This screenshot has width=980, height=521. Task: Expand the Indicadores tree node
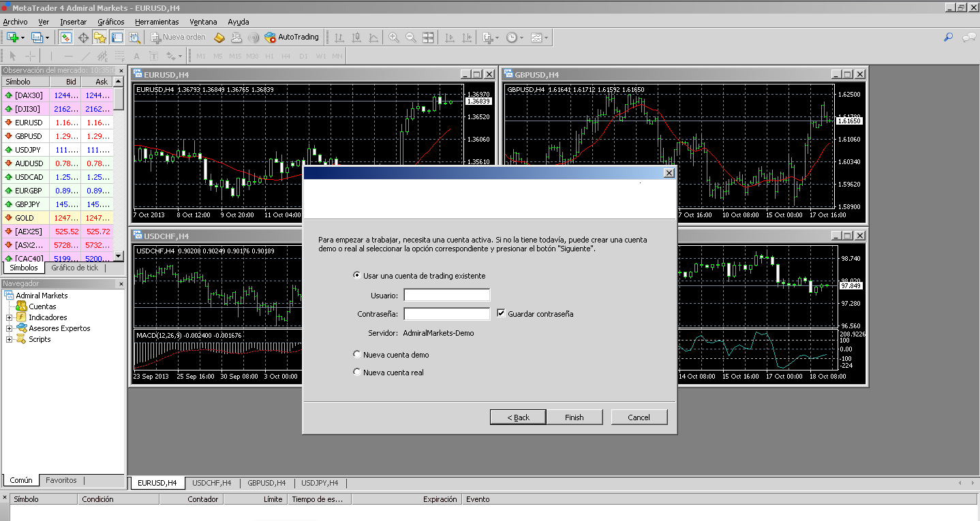pos(9,317)
